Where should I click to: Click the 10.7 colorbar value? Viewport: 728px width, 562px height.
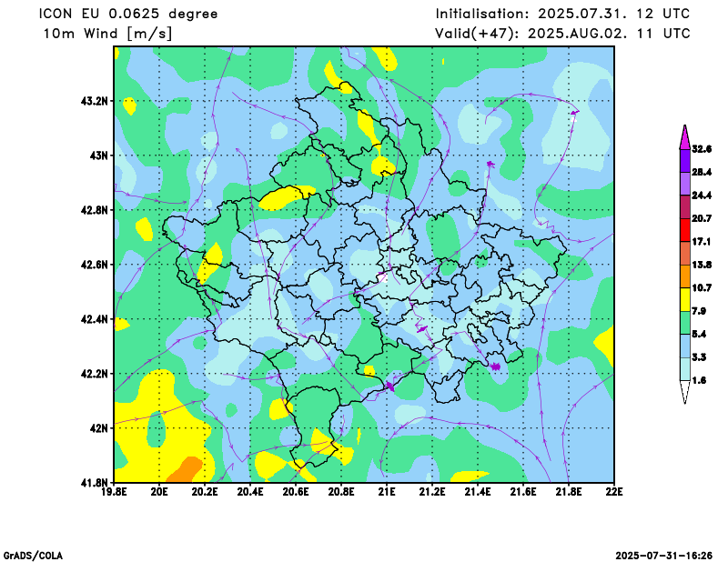(702, 288)
